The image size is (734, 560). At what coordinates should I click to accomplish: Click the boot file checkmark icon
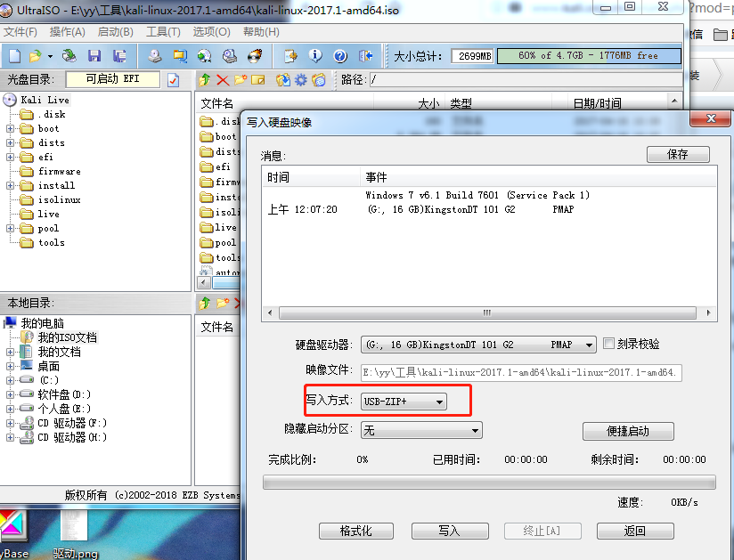(x=173, y=80)
